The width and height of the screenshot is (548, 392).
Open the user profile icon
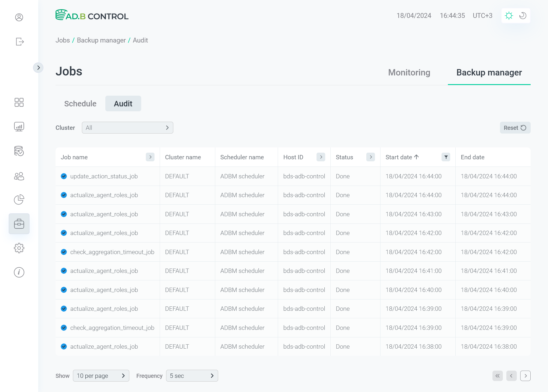[19, 18]
